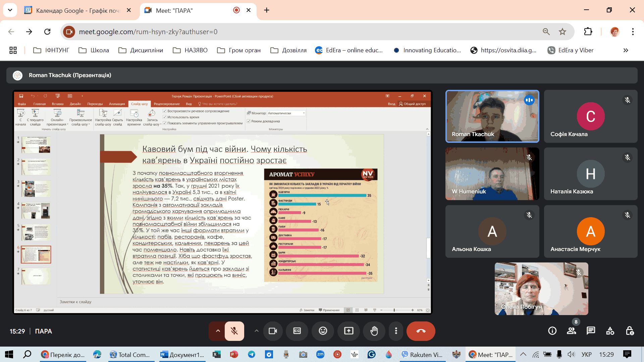Open the meeting chat panel
The image size is (644, 362).
coord(591,331)
